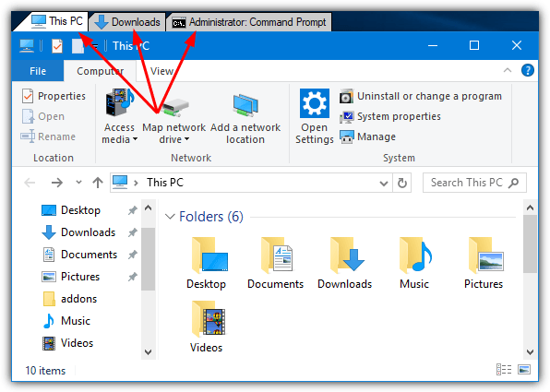
Task: Expand the address bar history dropdown
Action: tap(384, 183)
